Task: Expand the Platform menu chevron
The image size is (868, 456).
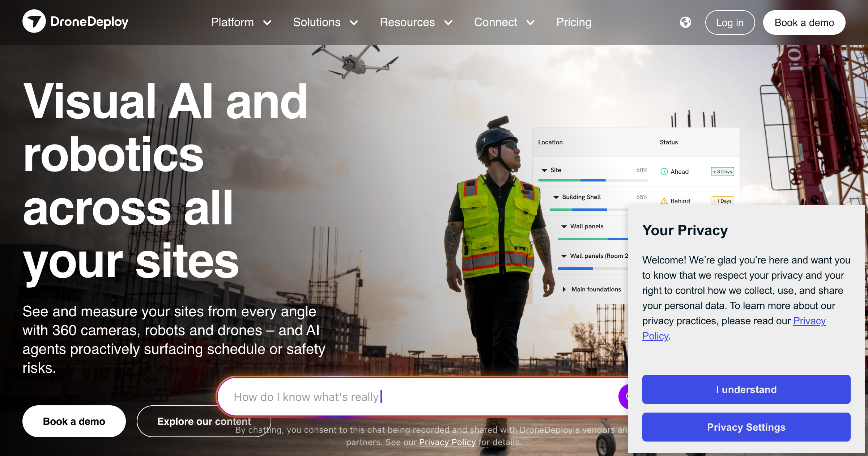Action: click(267, 23)
